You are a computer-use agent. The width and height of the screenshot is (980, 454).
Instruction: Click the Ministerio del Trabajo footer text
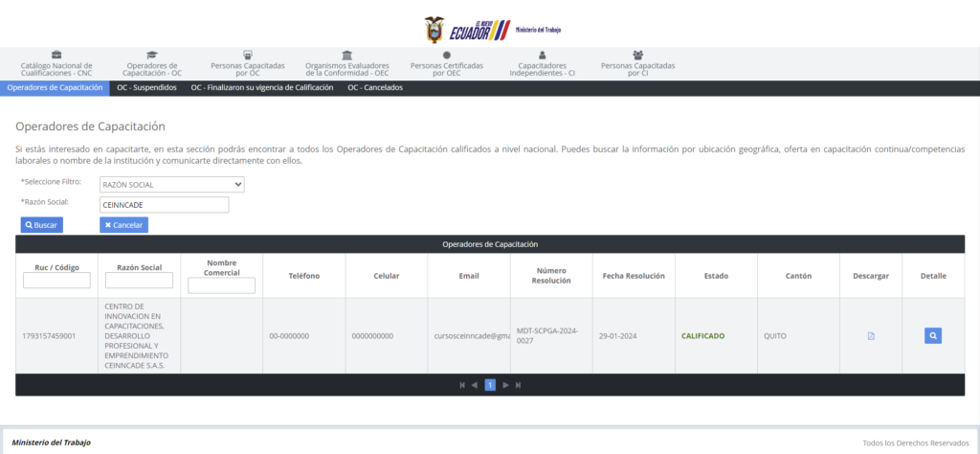[52, 443]
